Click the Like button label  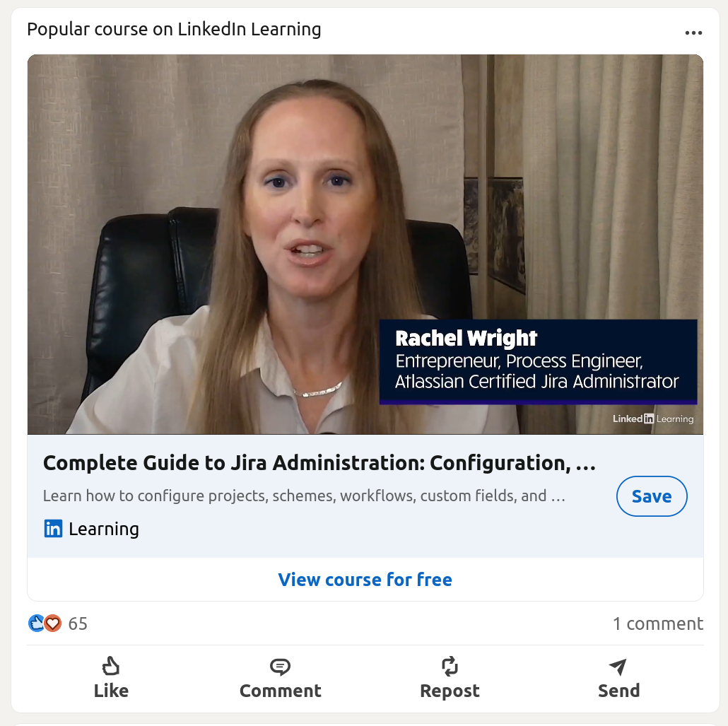coord(111,691)
